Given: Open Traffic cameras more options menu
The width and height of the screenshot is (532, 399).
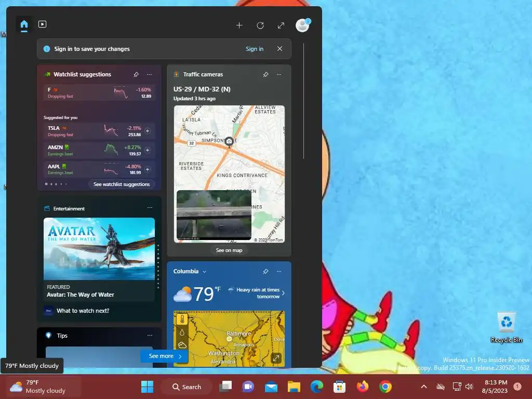Looking at the screenshot, I should pyautogui.click(x=279, y=74).
